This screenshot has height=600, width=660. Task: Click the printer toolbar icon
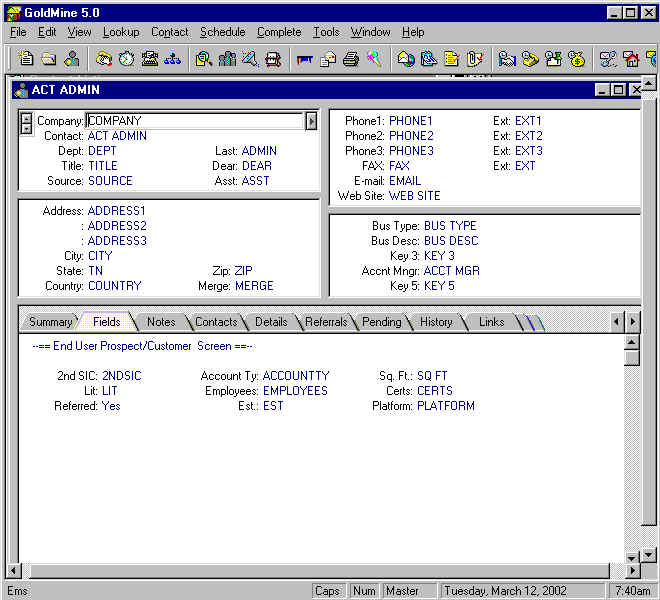pyautogui.click(x=351, y=59)
